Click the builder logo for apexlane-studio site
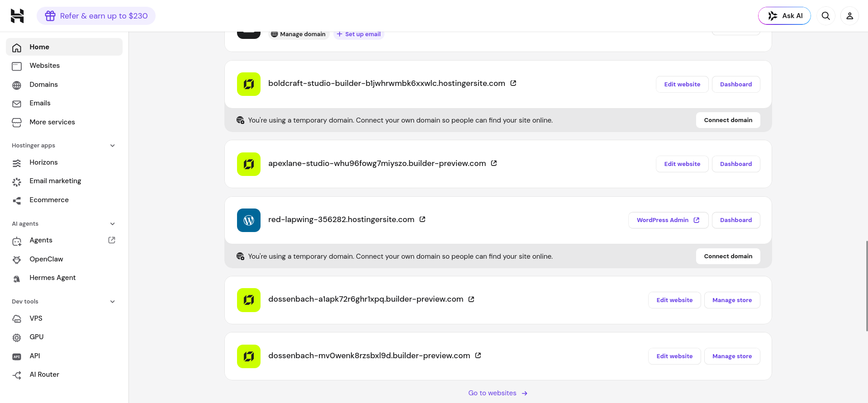 tap(249, 164)
